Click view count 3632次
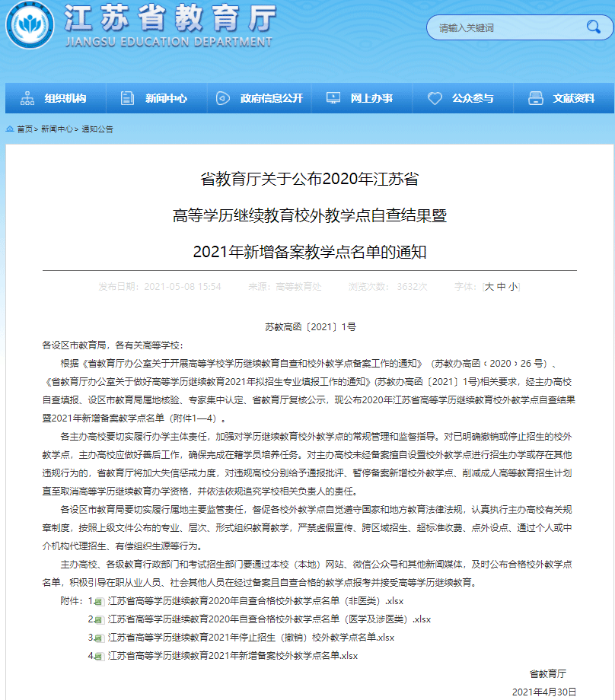This screenshot has height=700, width=615. pos(412,287)
